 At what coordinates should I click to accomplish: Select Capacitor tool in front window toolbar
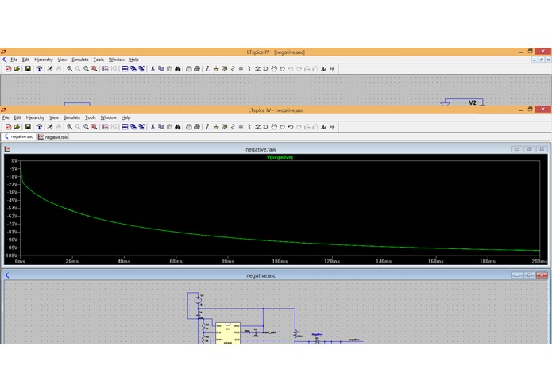click(x=241, y=127)
